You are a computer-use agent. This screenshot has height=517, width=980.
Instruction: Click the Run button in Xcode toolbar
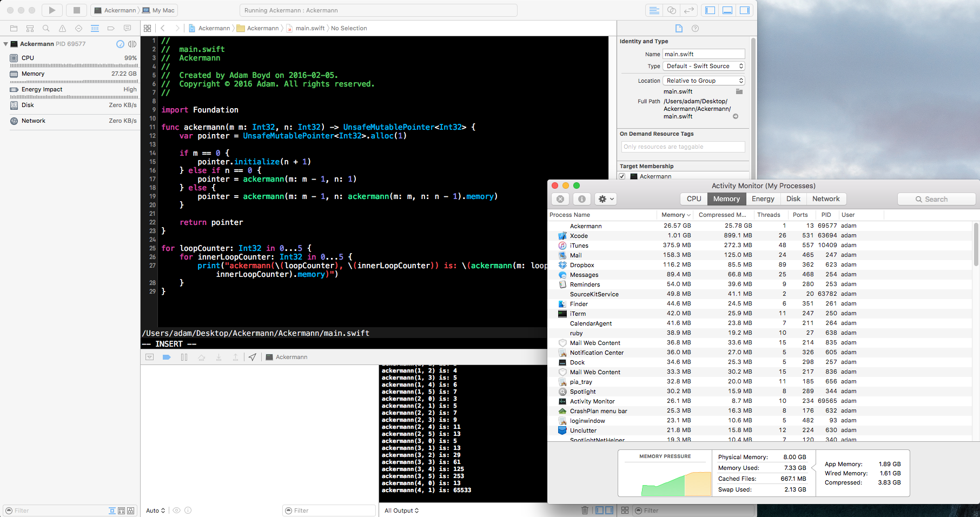(52, 10)
